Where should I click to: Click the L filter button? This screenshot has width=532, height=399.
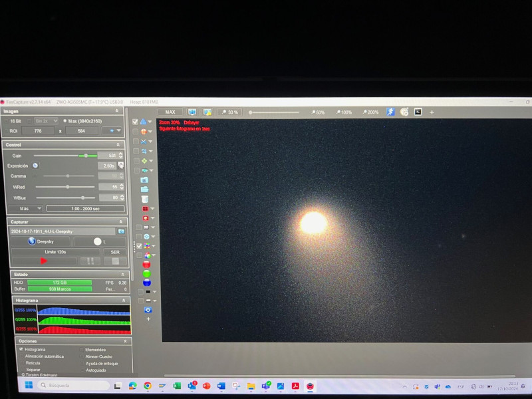click(100, 241)
